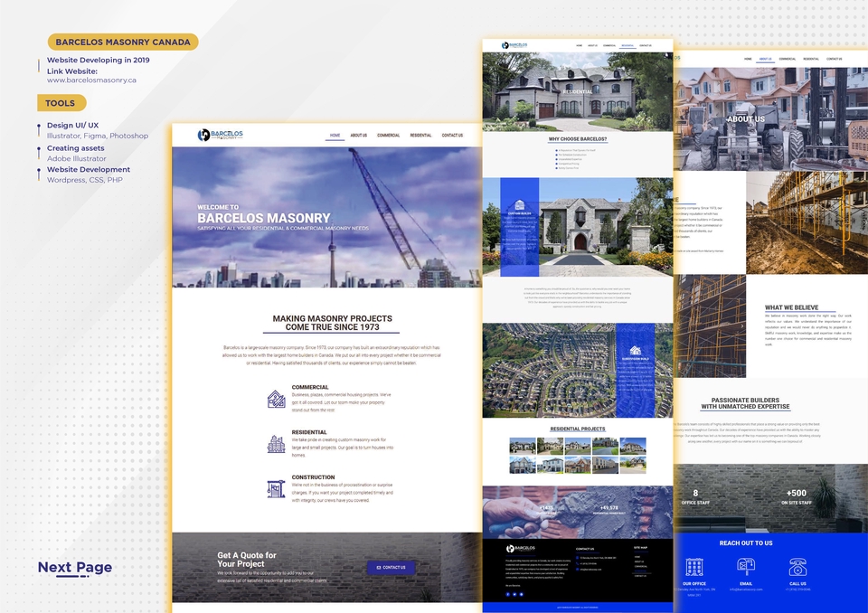The height and width of the screenshot is (613, 868).
Task: Click the "RESIDENTIAL PROJECTS" heading
Action: pyautogui.click(x=578, y=429)
